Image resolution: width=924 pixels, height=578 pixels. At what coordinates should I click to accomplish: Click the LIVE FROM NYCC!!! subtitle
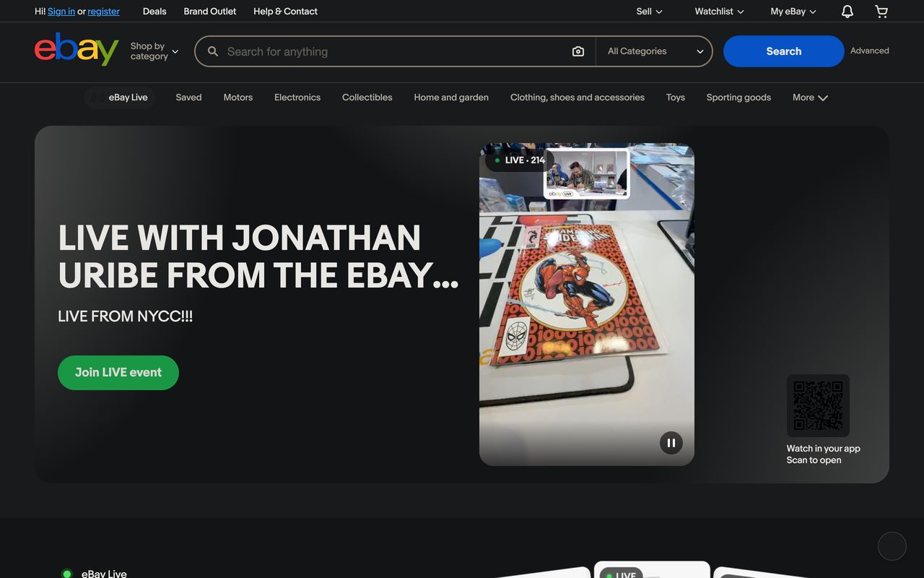pos(126,316)
